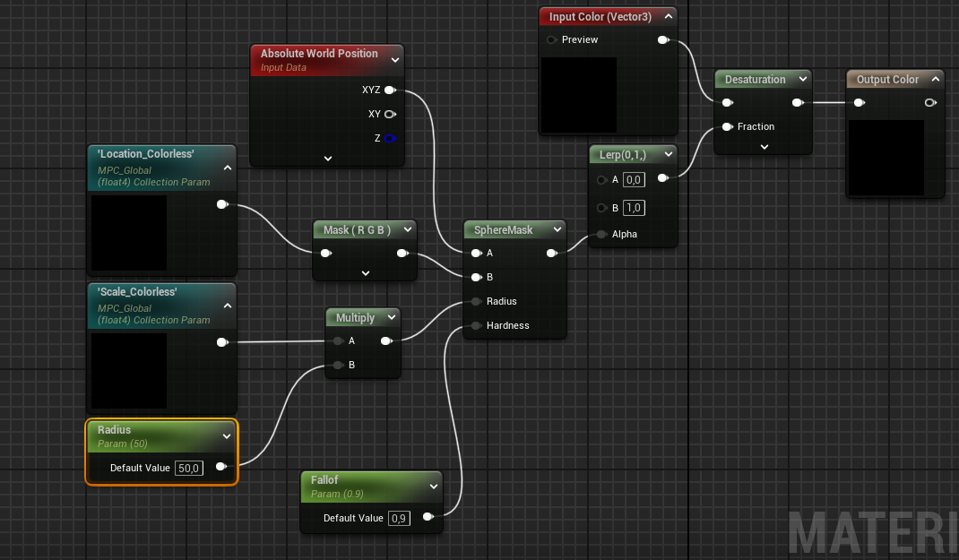Select the SphereMask node title
This screenshot has width=959, height=560.
point(504,230)
